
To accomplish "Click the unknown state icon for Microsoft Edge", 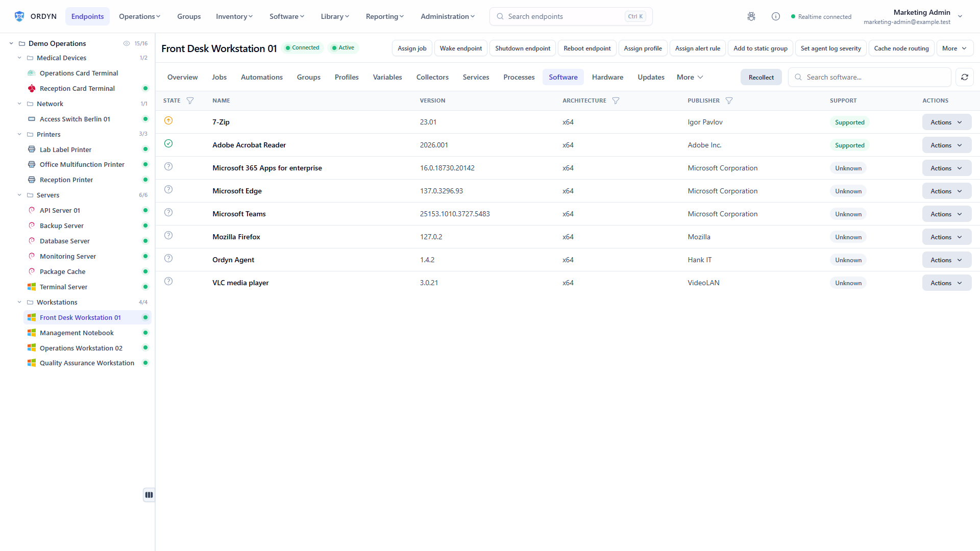I will click(x=168, y=190).
